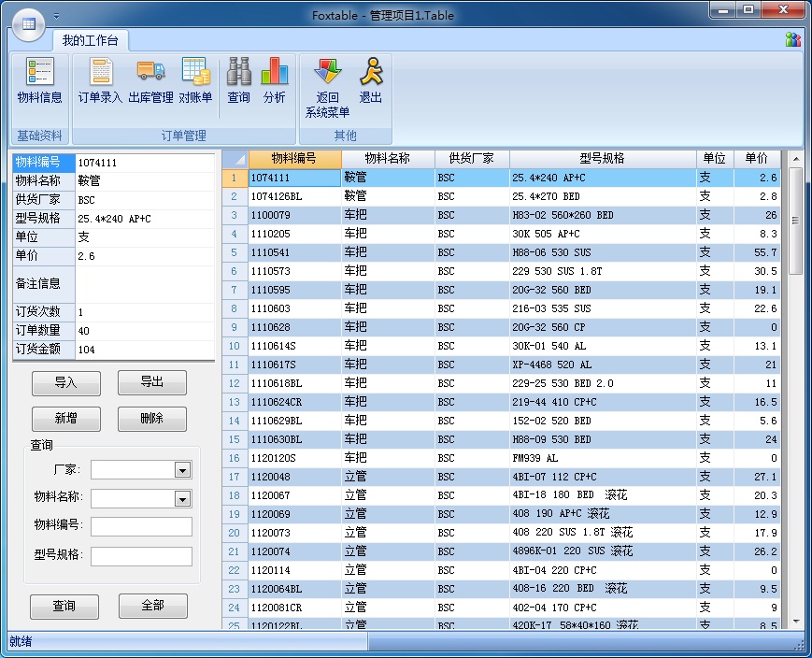
Task: Focus the 型号规格 query input field
Action: point(141,556)
